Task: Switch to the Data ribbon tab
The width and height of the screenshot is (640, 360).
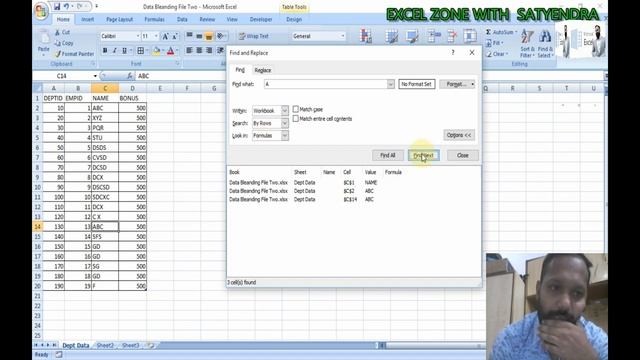Action: click(x=182, y=19)
